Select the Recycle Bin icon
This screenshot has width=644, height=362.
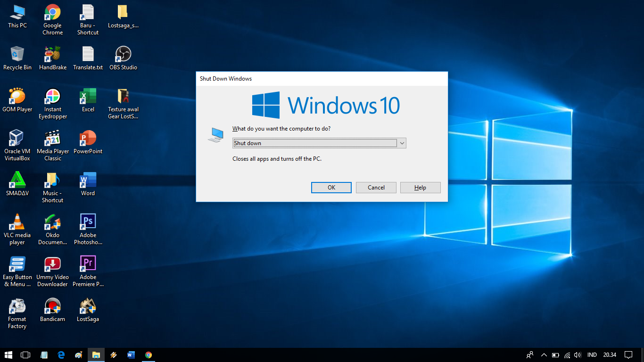click(17, 58)
